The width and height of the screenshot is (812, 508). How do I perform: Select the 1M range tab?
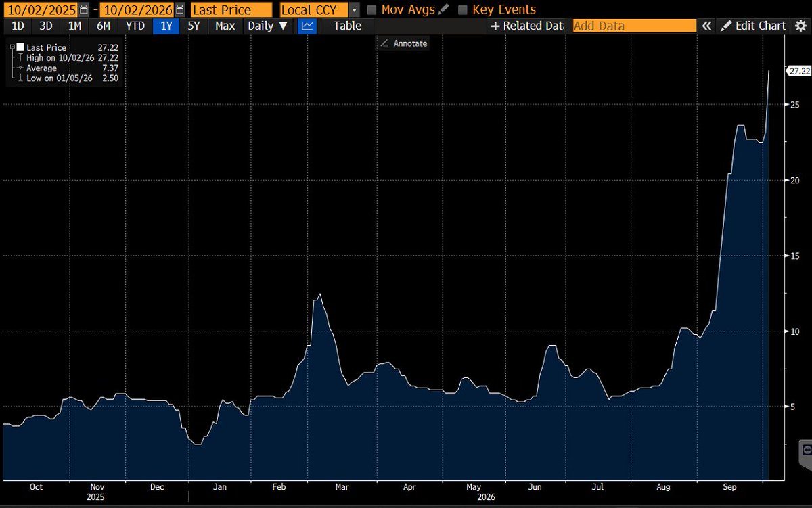click(74, 26)
